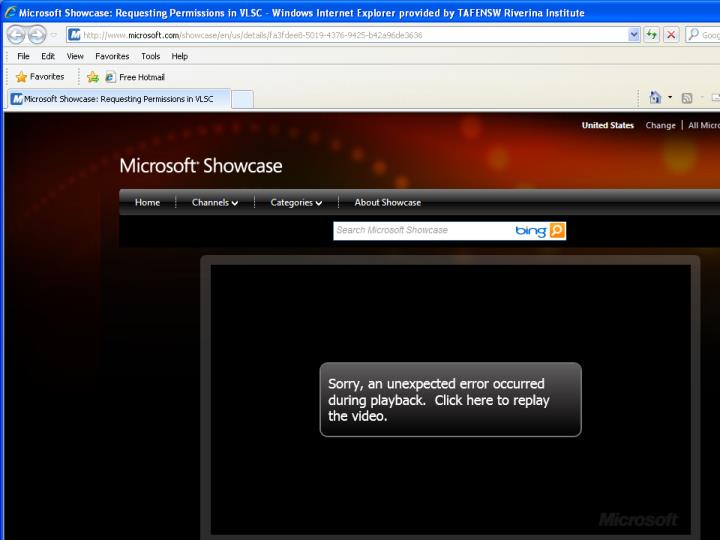Expand the Categories dropdown menu
The image size is (720, 540).
(296, 202)
